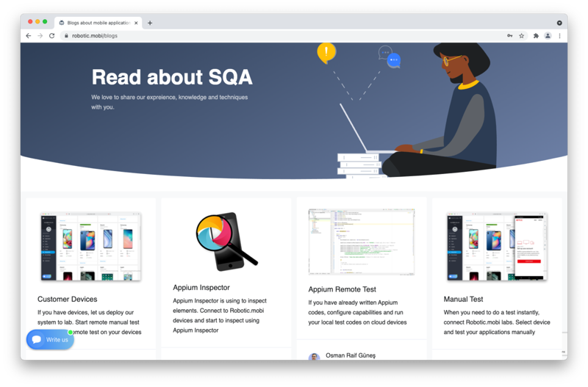Image resolution: width=588 pixels, height=387 pixels.
Task: Open the Customer Devices article title
Action: (67, 299)
